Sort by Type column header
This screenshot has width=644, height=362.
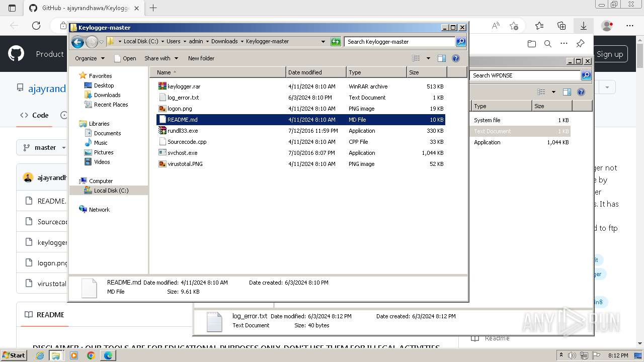point(376,72)
